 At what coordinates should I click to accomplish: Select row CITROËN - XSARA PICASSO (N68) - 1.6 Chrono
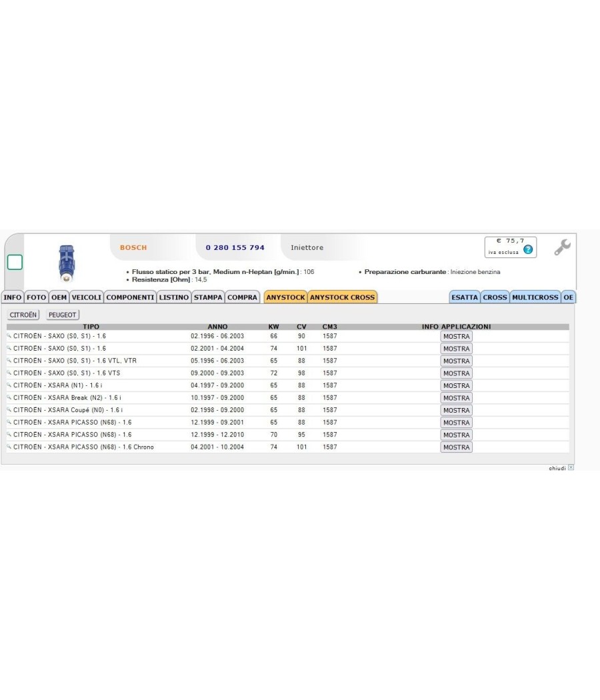coord(287,447)
